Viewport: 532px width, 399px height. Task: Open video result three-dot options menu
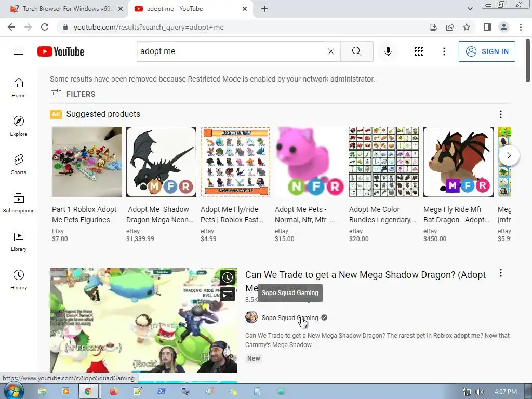pyautogui.click(x=500, y=273)
